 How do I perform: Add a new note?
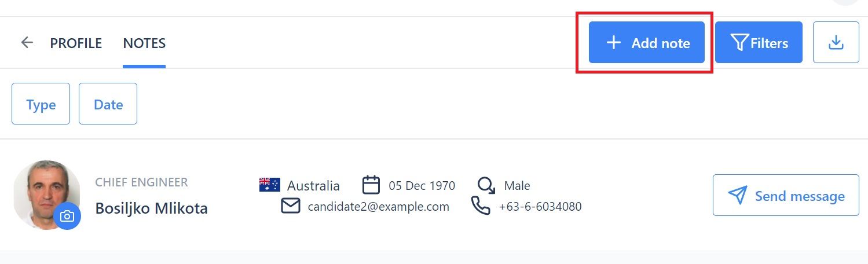pos(646,42)
